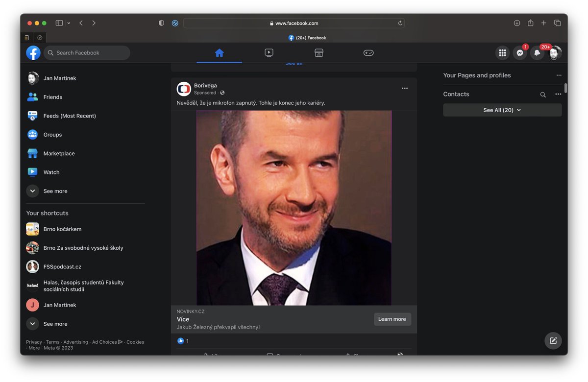Viewport: 588px width, 382px height.
Task: Open Watch in left sidebar
Action: (85, 172)
